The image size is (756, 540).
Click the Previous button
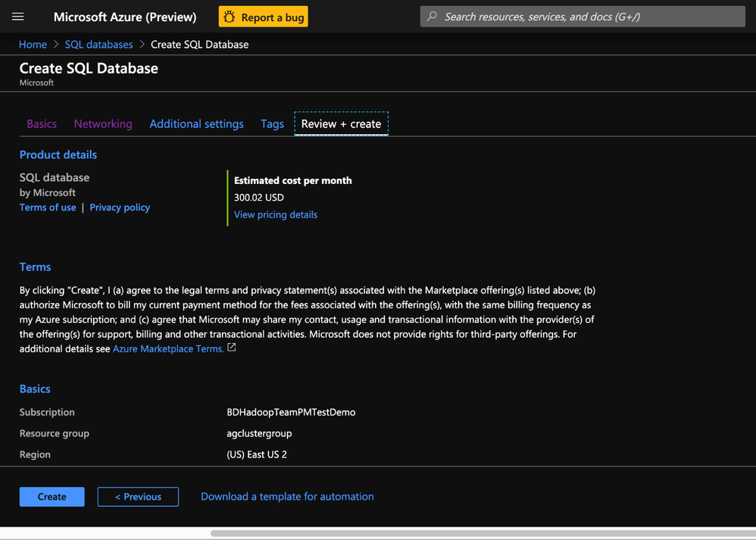138,497
